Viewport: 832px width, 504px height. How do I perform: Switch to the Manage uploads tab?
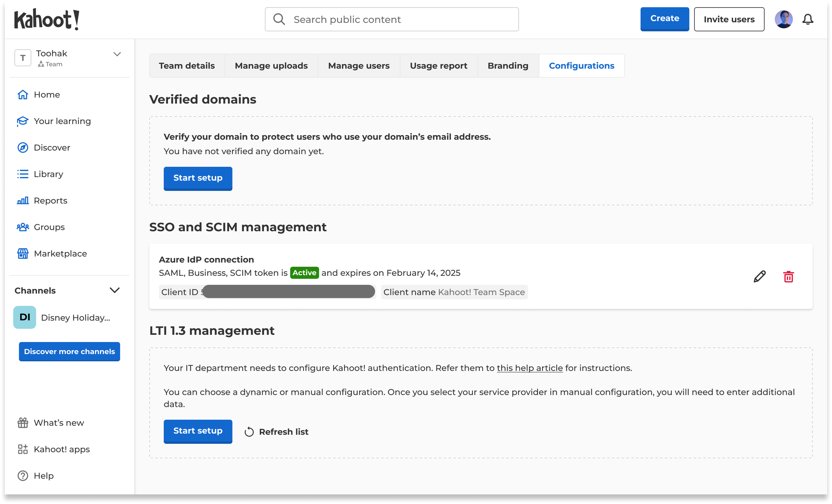click(271, 66)
